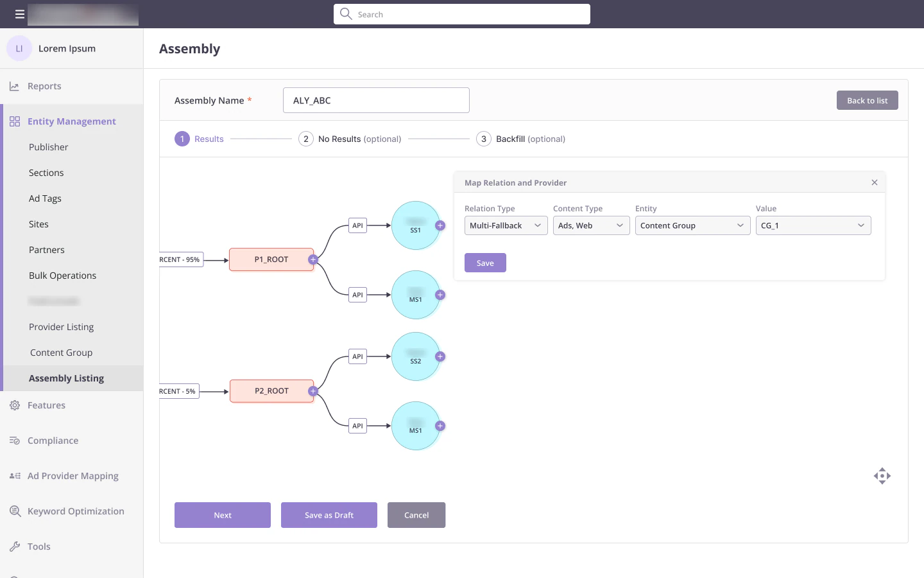Viewport: 924px width, 578px height.
Task: Open Content Group in the sidebar
Action: 62,353
